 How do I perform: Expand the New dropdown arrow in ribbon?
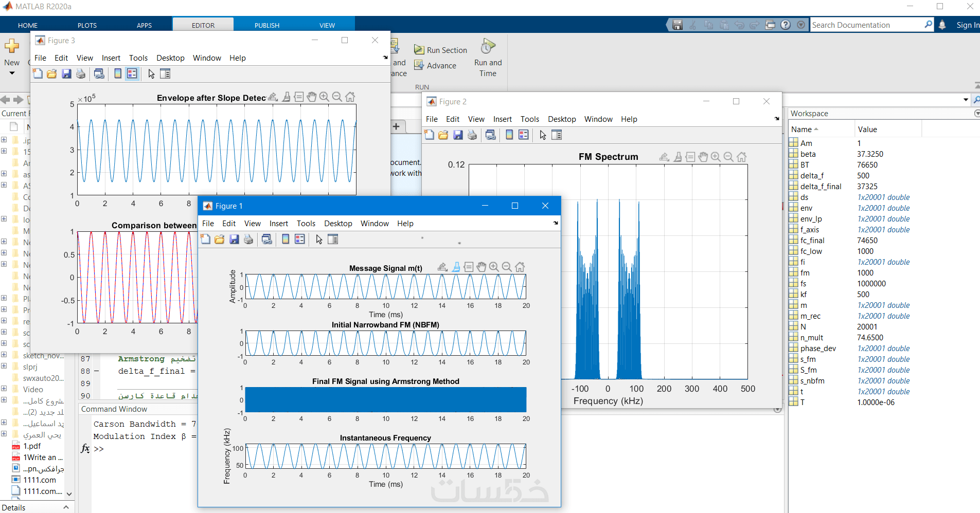pos(12,74)
